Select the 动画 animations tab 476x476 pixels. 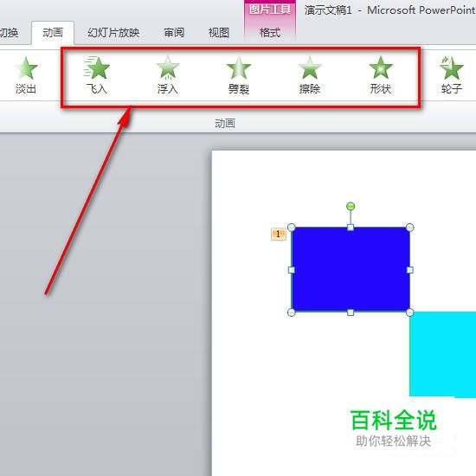tap(53, 33)
